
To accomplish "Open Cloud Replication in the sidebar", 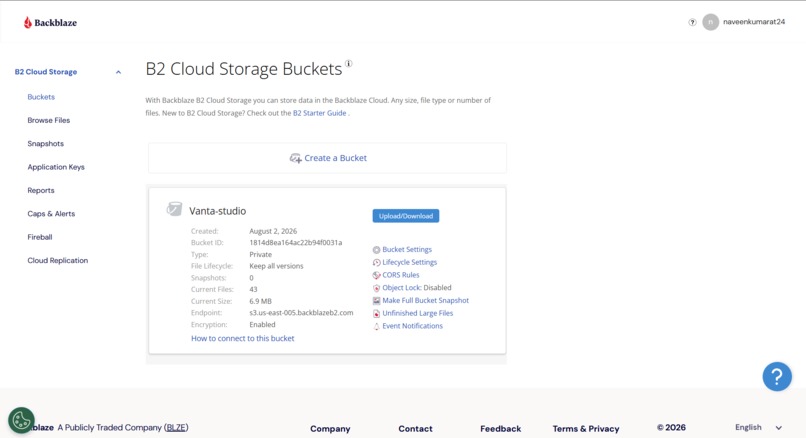I will 58,261.
